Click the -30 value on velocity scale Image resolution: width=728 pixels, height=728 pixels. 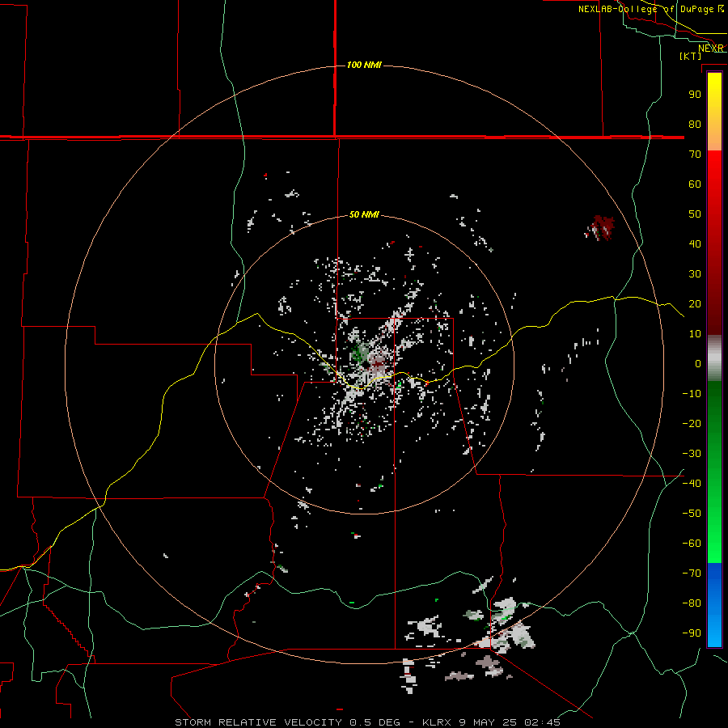click(692, 454)
